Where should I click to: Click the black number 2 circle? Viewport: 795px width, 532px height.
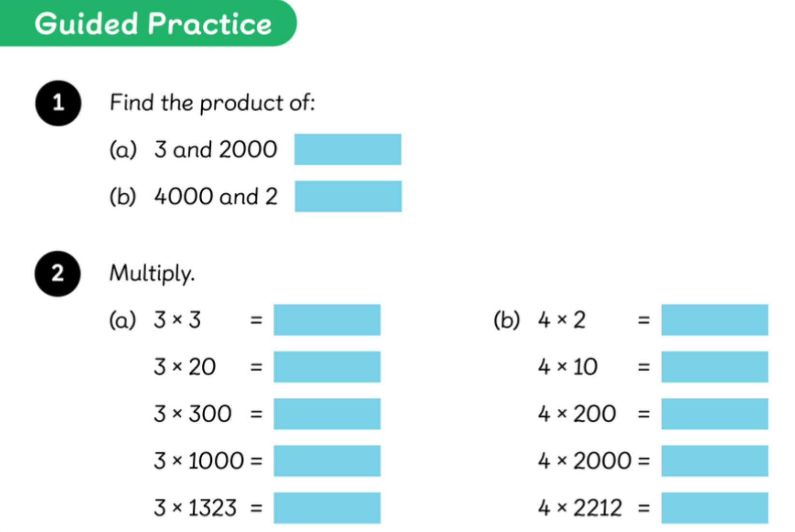[x=57, y=273]
